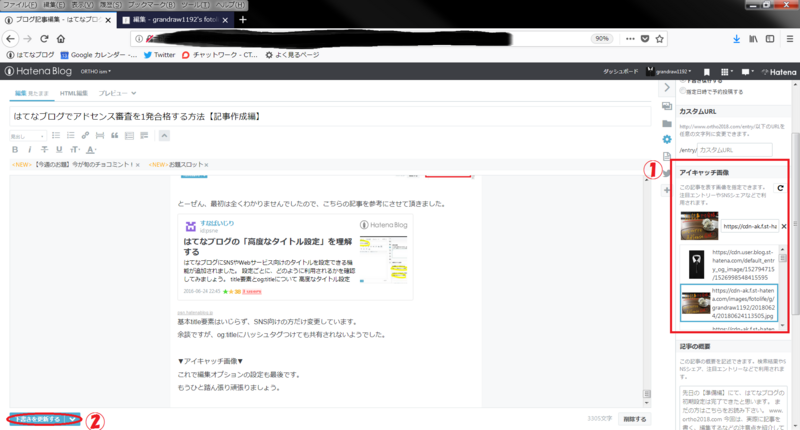Open the Twitter bookmark
800x430 pixels.
(159, 55)
